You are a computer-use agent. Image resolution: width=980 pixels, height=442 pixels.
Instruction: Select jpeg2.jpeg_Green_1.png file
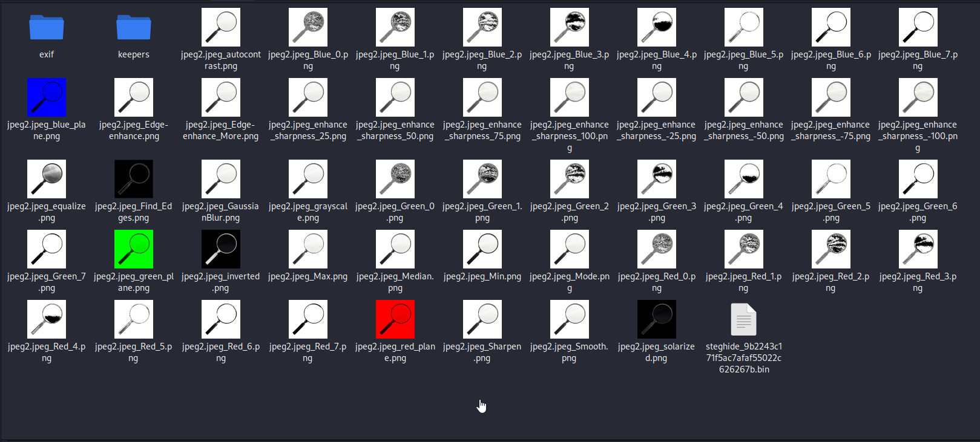(482, 179)
